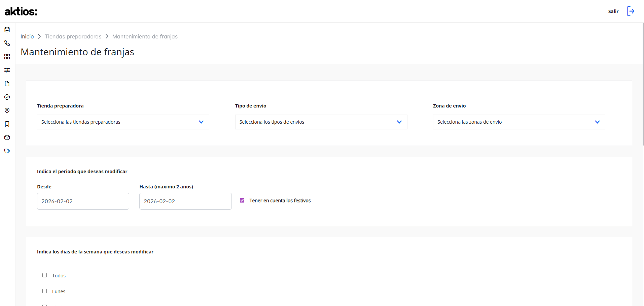Click the 'Hasta (máximo 2 años)' label
Viewport: 644px width, 306px height.
coord(166,187)
